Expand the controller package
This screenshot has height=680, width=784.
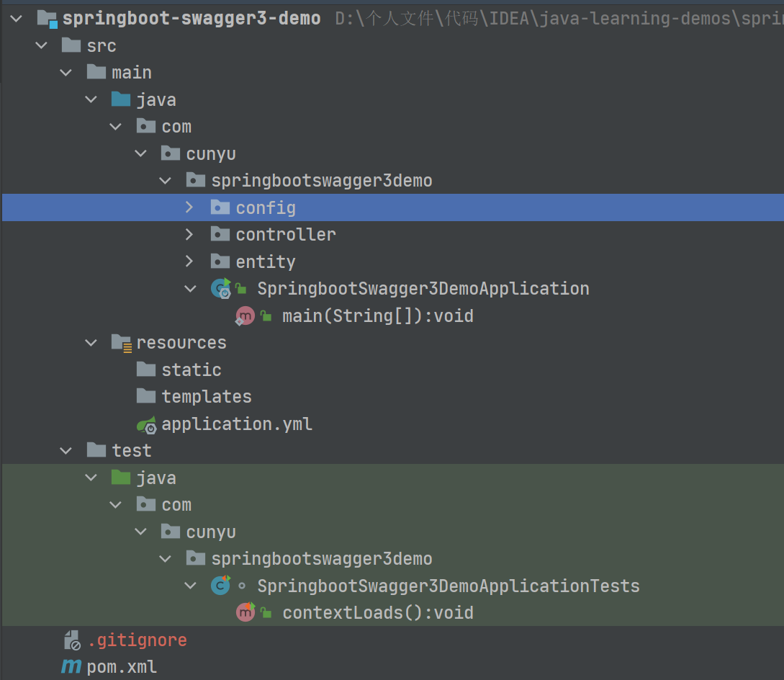(189, 234)
